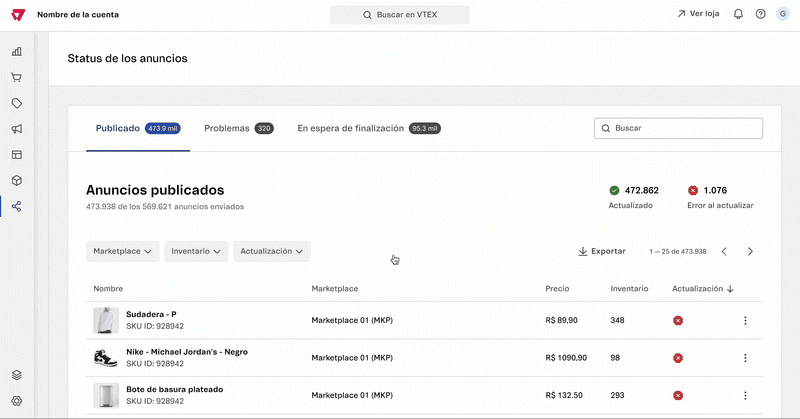This screenshot has width=800, height=419.
Task: Switch to the Problemas tab
Action: 238,129
